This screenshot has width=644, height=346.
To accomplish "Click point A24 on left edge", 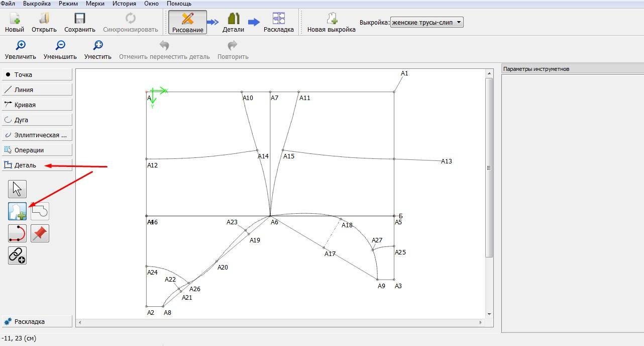I will (146, 267).
